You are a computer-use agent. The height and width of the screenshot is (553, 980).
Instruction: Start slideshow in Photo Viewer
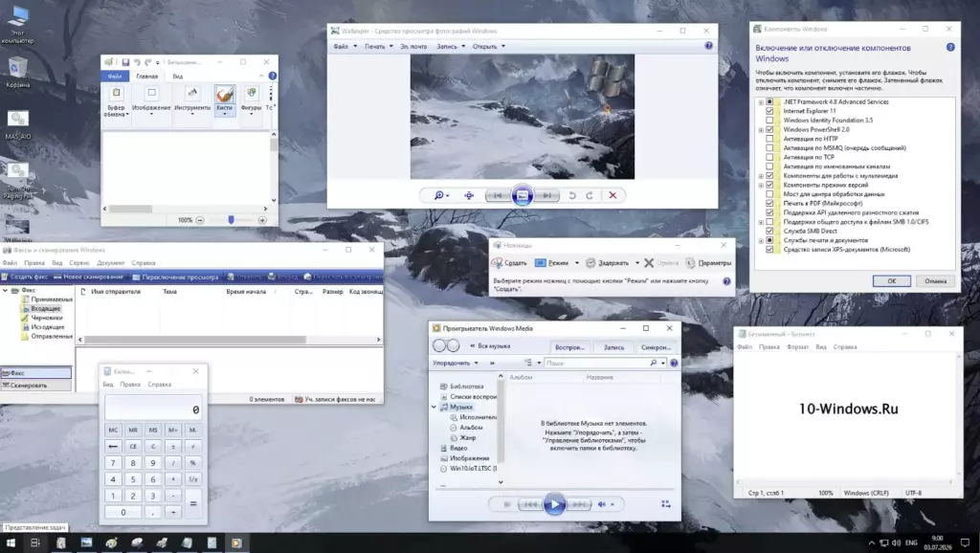(523, 195)
